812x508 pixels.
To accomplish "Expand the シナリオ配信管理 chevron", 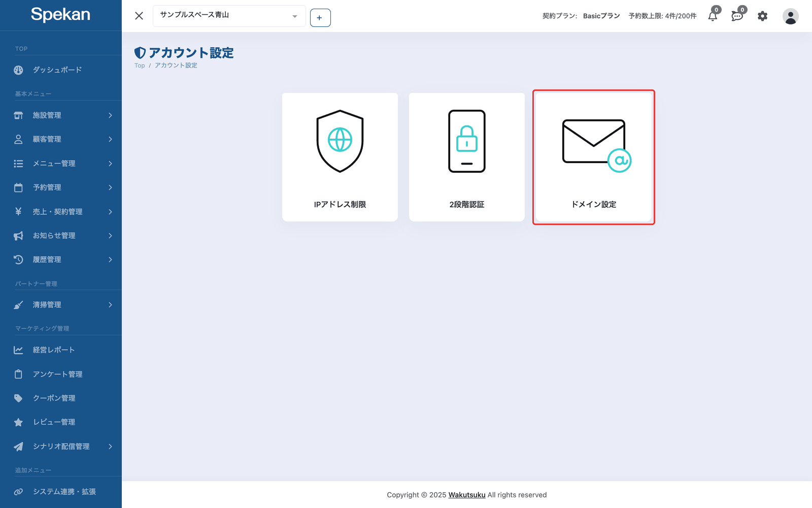I will pos(110,447).
